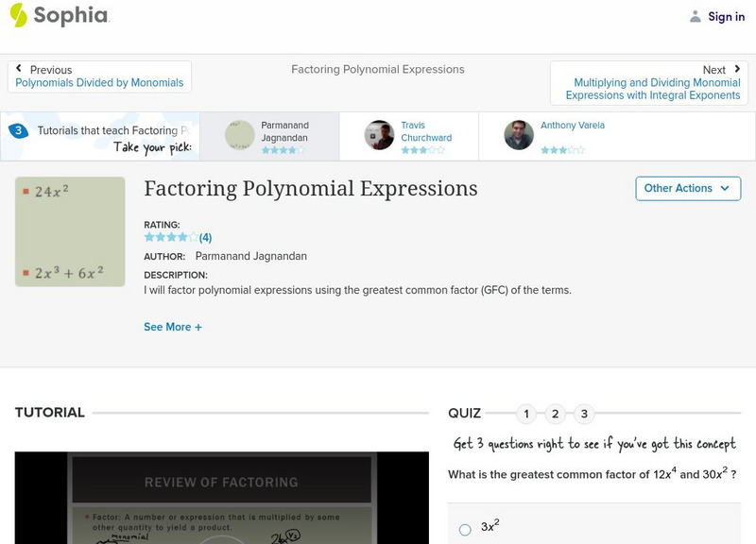
Task: Open Polynomials Divided by Monomials link
Action: (99, 83)
